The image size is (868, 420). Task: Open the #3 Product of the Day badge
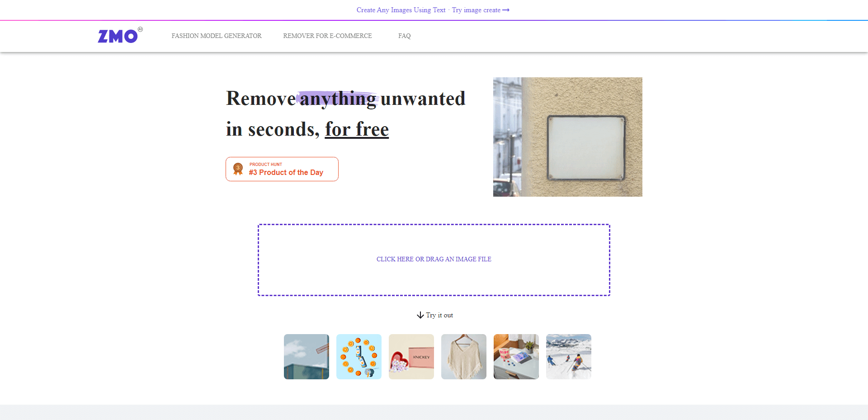pos(282,169)
